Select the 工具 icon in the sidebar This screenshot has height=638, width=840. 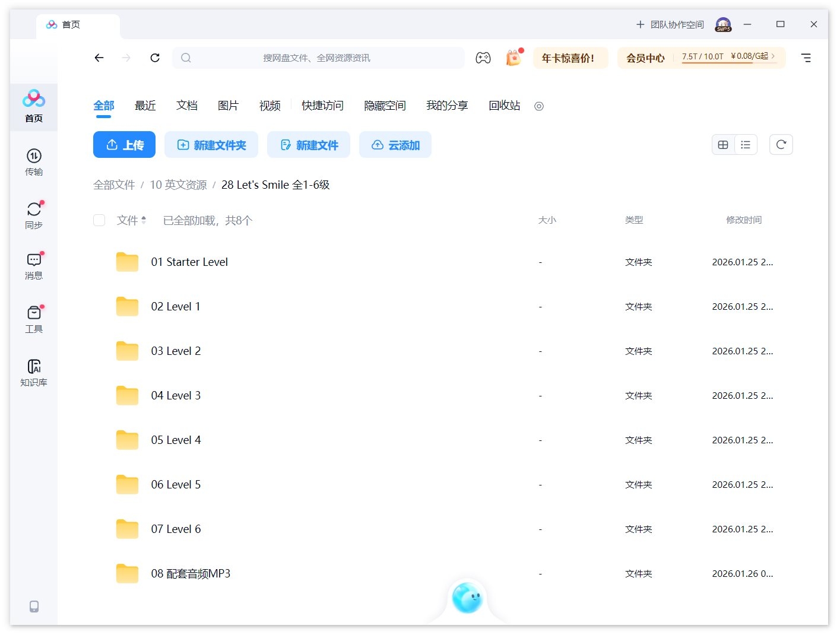tap(34, 319)
